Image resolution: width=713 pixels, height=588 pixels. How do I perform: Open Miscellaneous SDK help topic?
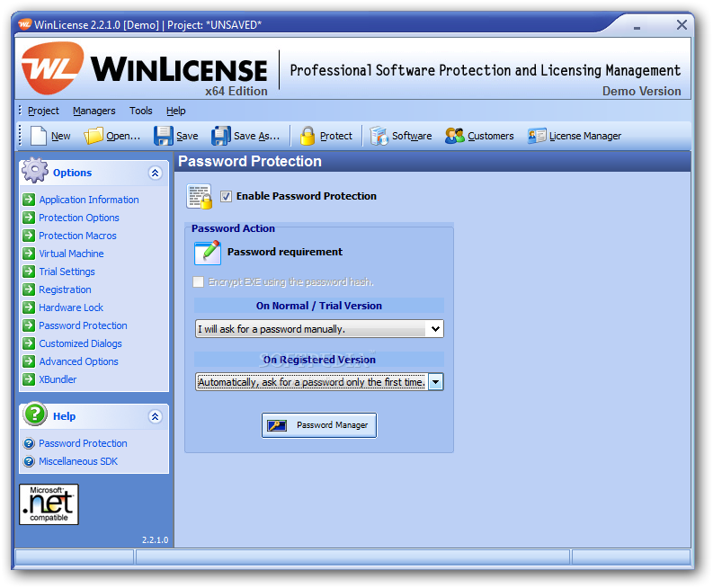77,461
